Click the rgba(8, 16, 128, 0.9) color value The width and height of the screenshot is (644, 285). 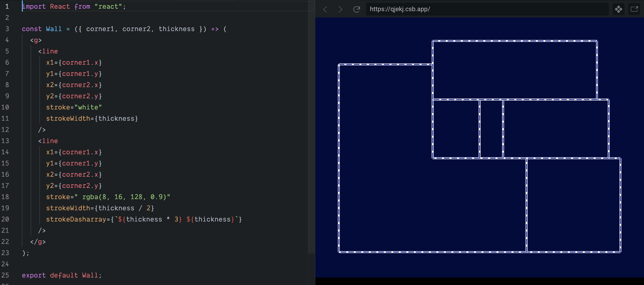(x=126, y=197)
